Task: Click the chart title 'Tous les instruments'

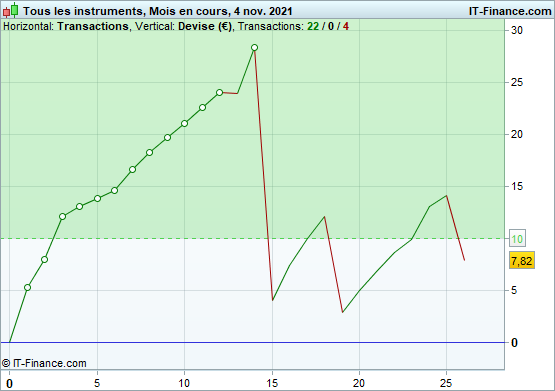Action: (x=82, y=11)
